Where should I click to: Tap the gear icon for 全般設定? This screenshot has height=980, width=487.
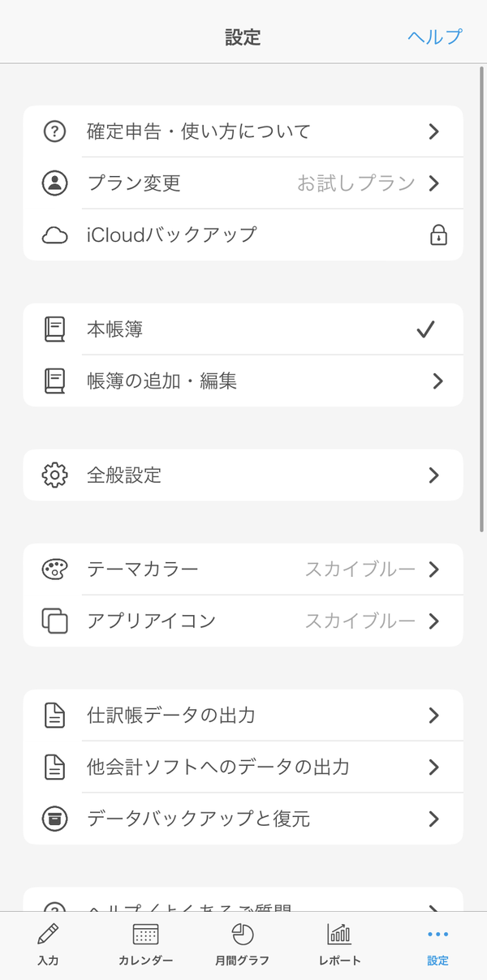click(54, 475)
